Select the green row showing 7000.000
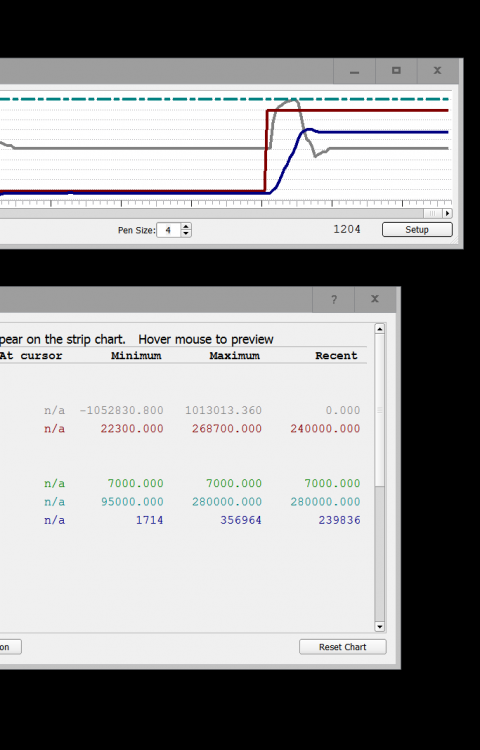Screen dimensions: 480x750 tap(182, 483)
